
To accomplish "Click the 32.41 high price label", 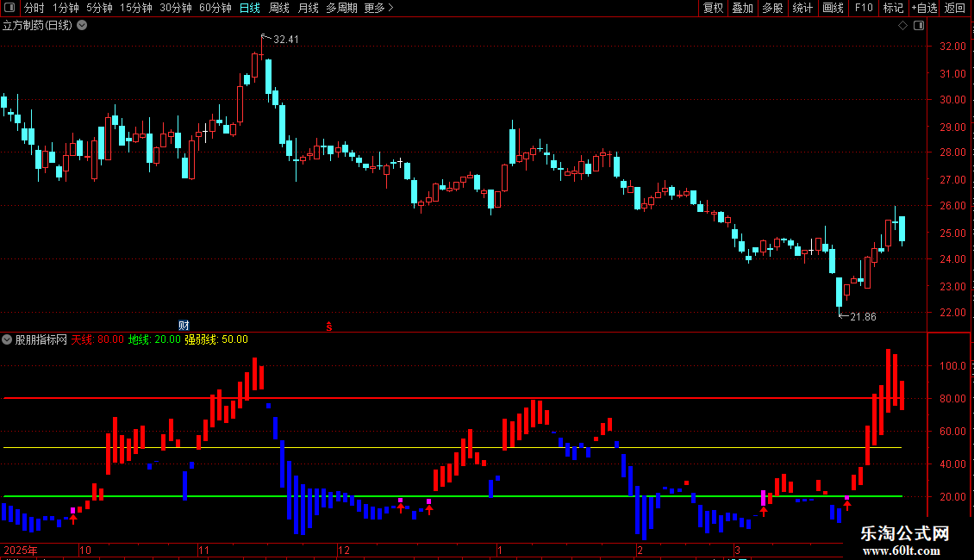I will pos(286,40).
